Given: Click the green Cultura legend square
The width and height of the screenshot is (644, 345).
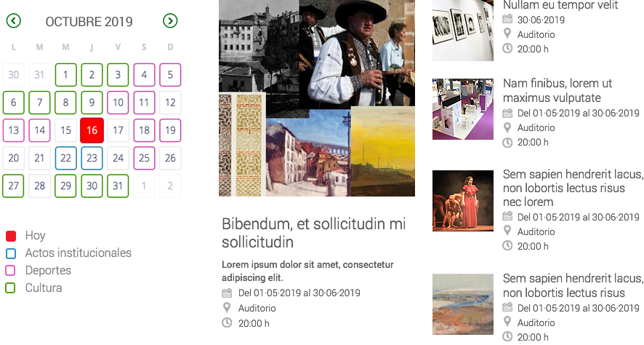Looking at the screenshot, I should tap(11, 288).
